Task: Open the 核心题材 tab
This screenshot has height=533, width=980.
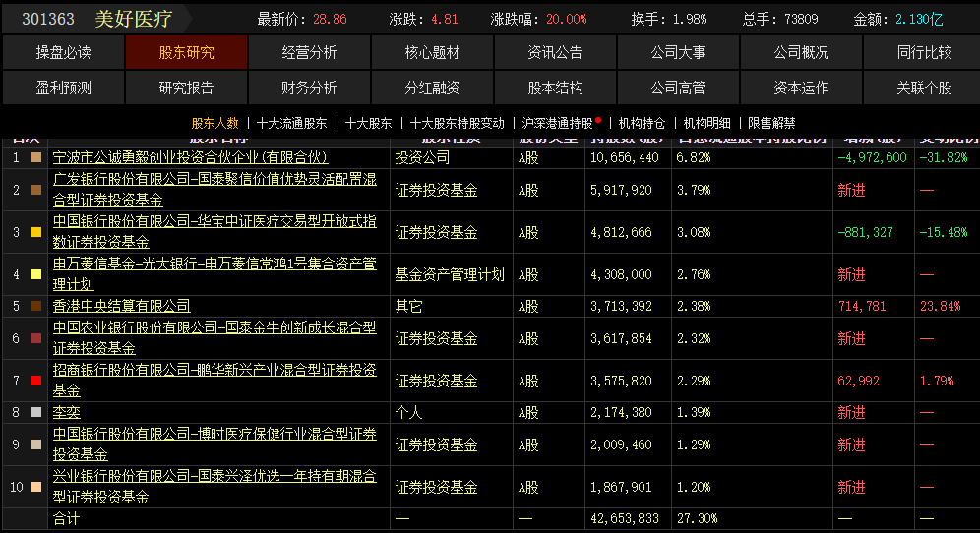Action: pos(432,52)
